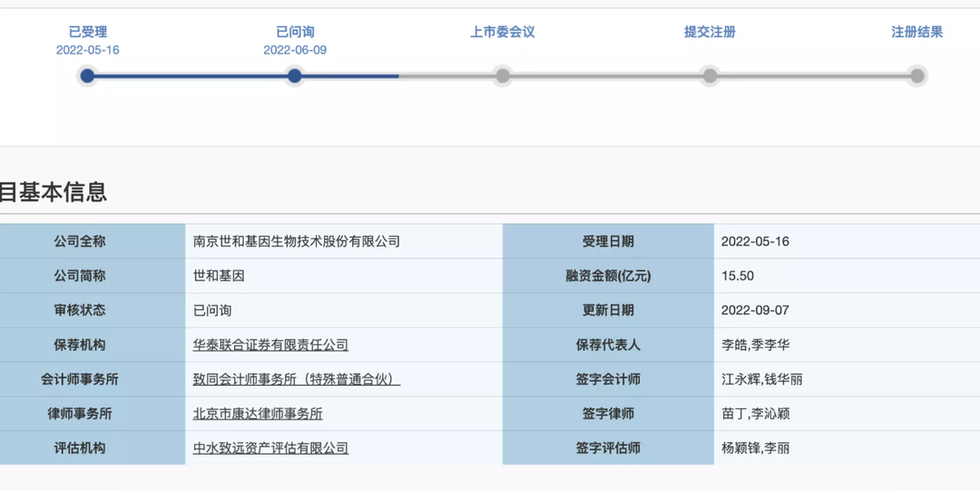Click the 注册结果 stage label
Screen dimensions: 980x491
(x=916, y=32)
